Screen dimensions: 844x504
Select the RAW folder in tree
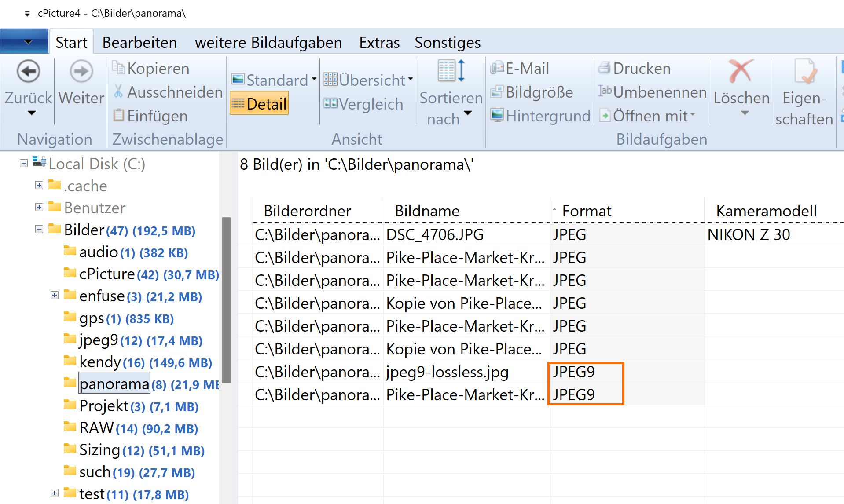pyautogui.click(x=96, y=428)
